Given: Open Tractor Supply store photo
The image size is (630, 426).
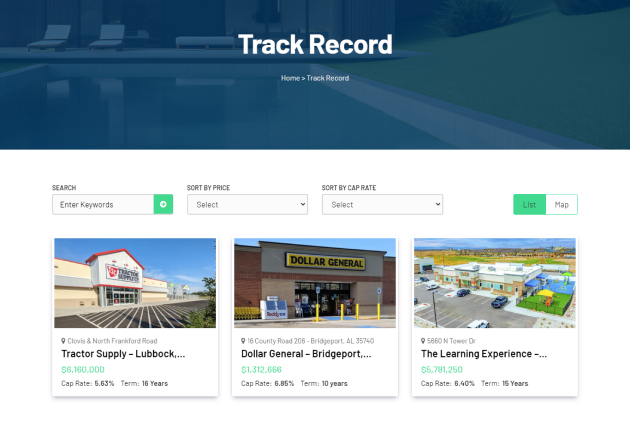Looking at the screenshot, I should (x=135, y=283).
